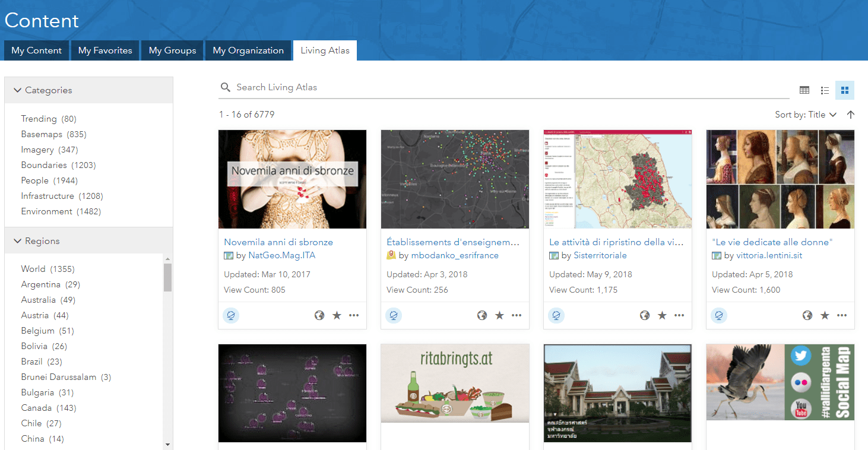The image size is (868, 450).
Task: Switch to table view layout icon
Action: click(x=804, y=90)
